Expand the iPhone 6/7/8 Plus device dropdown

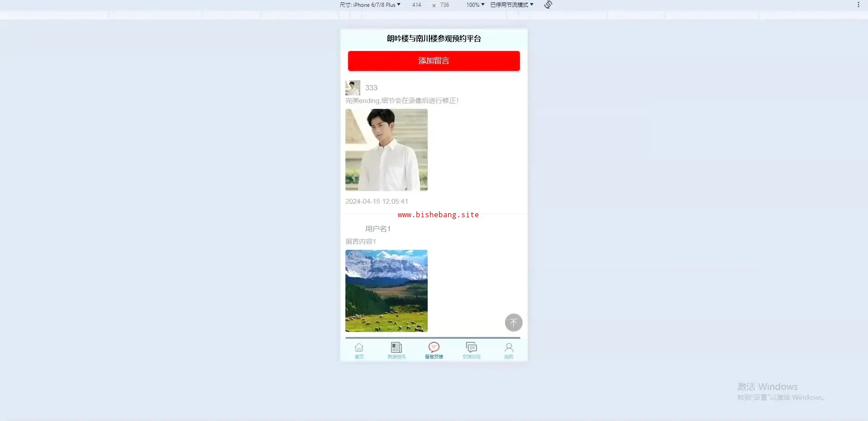click(x=370, y=5)
